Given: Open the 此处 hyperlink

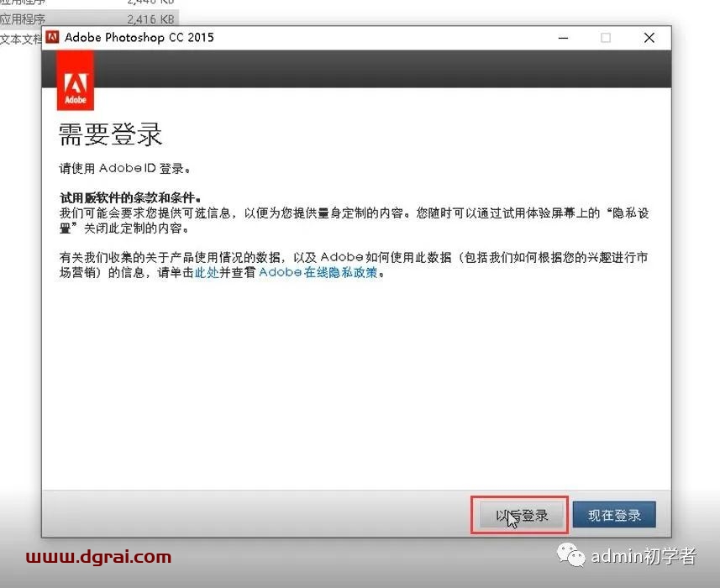Looking at the screenshot, I should pyautogui.click(x=207, y=273).
